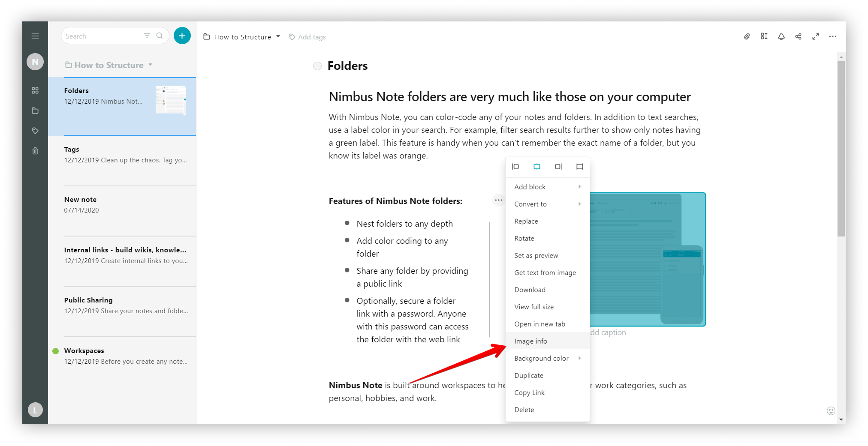Open the tags icon in left rail
This screenshot has height=446, width=868.
[x=35, y=131]
